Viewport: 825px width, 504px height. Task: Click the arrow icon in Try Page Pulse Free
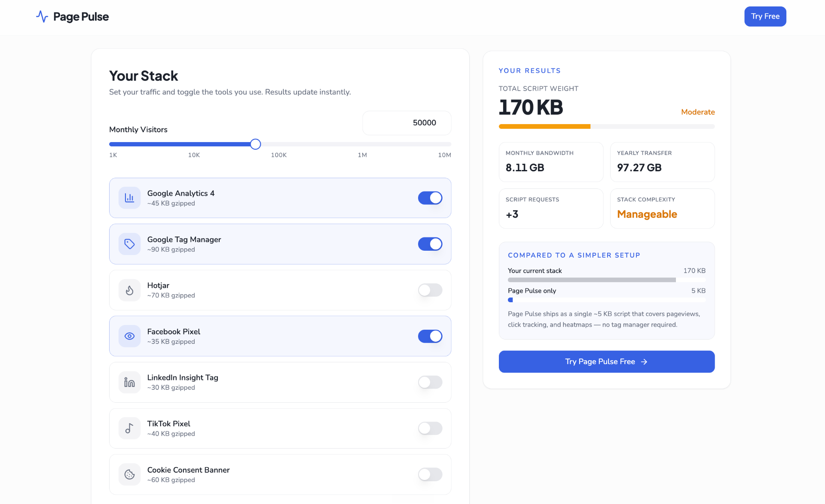[x=644, y=362]
